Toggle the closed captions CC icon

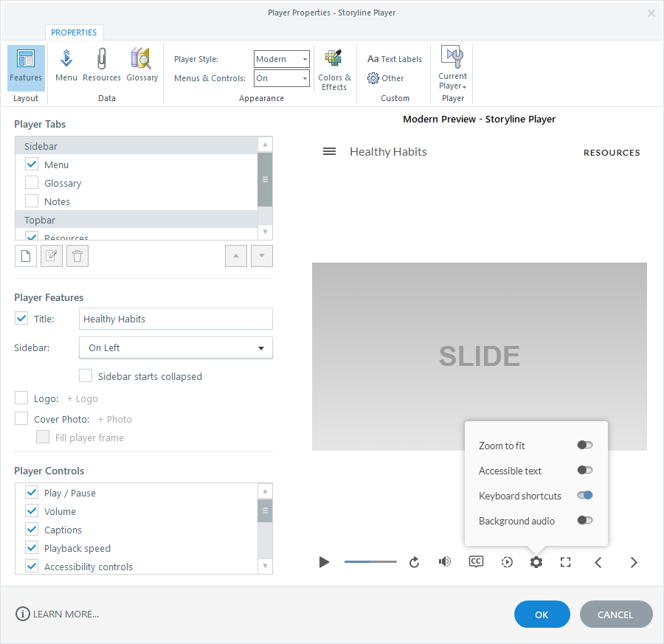(476, 562)
